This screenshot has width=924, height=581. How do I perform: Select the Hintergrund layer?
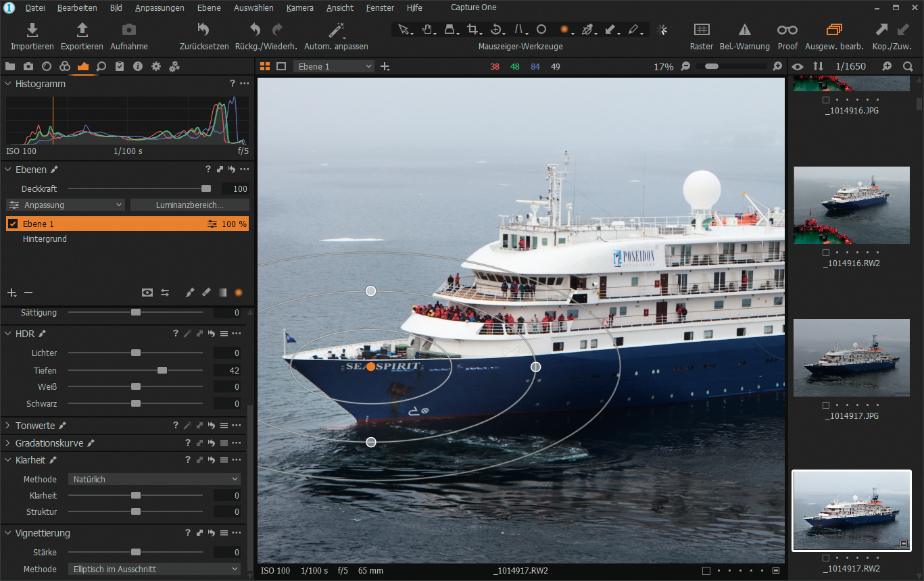pyautogui.click(x=45, y=239)
